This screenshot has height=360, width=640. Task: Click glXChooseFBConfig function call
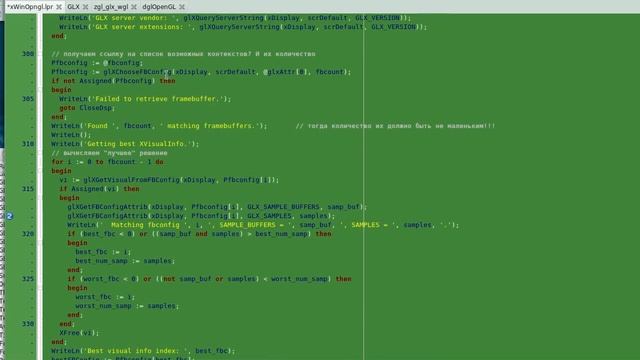coord(138,72)
